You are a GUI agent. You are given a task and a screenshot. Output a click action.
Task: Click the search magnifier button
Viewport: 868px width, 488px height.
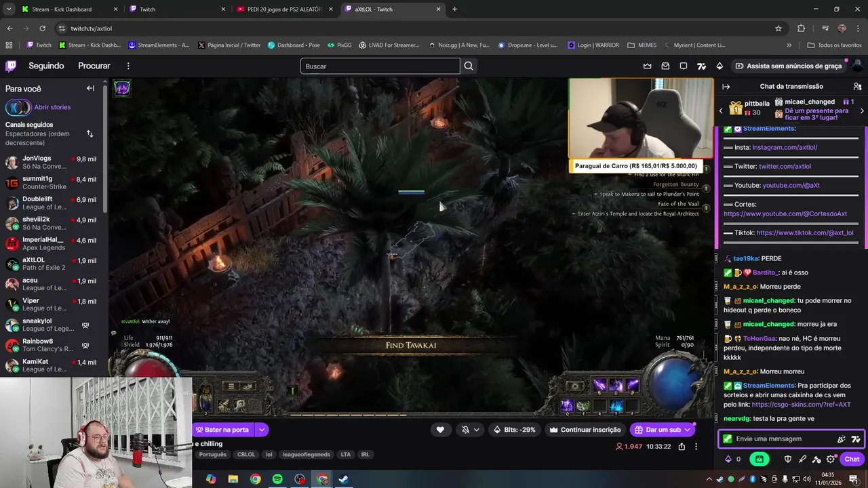tap(469, 66)
